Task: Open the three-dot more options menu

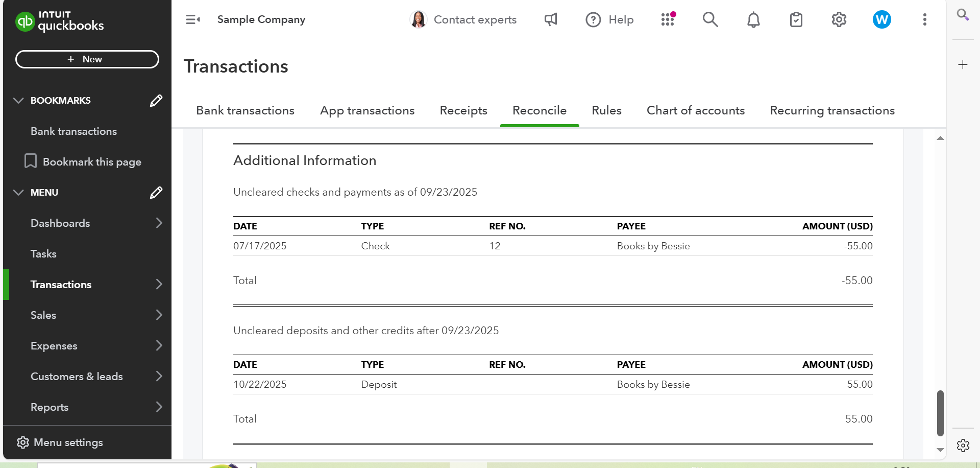Action: click(924, 19)
